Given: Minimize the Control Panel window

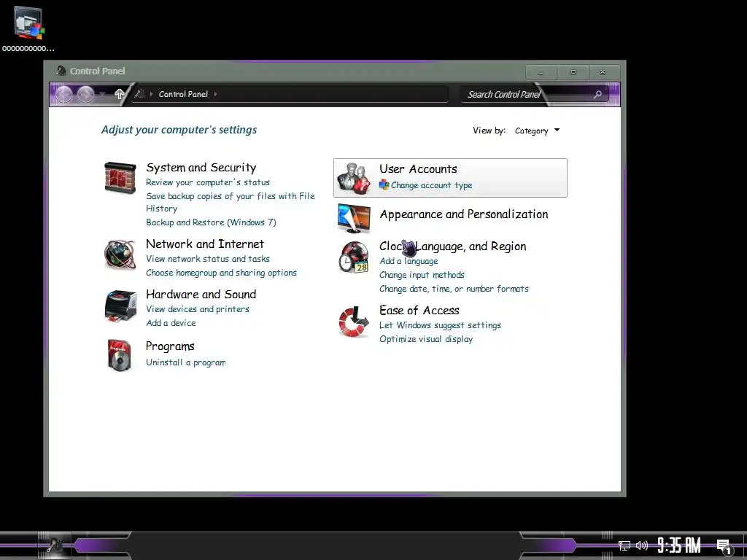Looking at the screenshot, I should pos(541,72).
